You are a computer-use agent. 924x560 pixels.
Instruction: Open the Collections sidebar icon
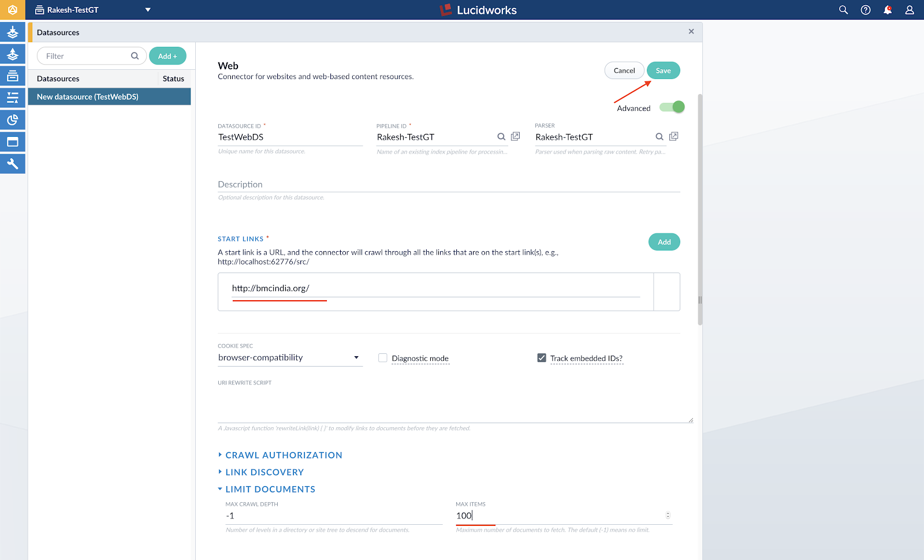pyautogui.click(x=12, y=76)
